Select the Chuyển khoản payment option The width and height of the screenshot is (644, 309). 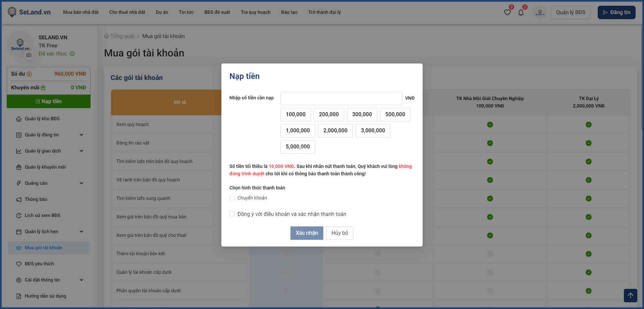[232, 198]
